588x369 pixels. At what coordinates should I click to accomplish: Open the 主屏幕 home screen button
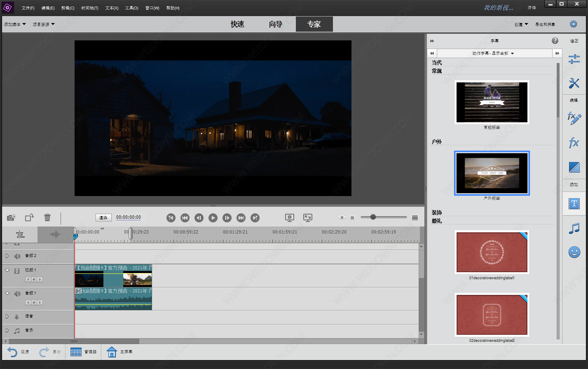[119, 352]
